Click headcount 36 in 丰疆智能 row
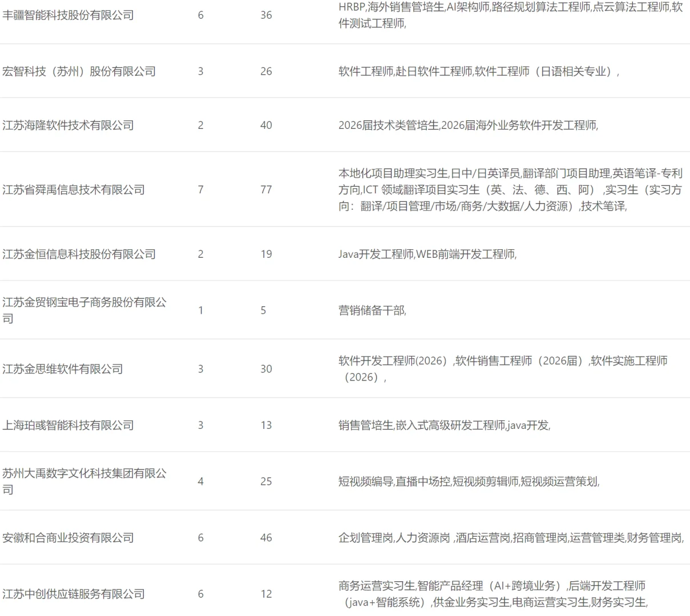 click(x=266, y=15)
